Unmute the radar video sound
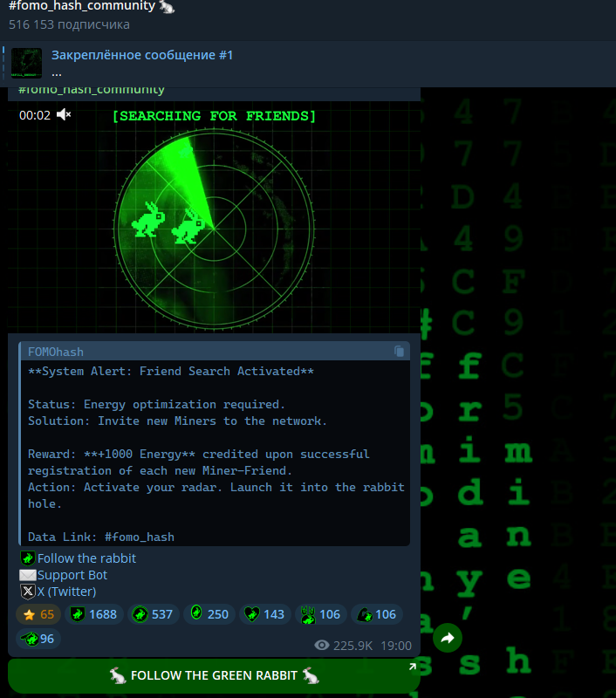616x698 pixels. [64, 115]
